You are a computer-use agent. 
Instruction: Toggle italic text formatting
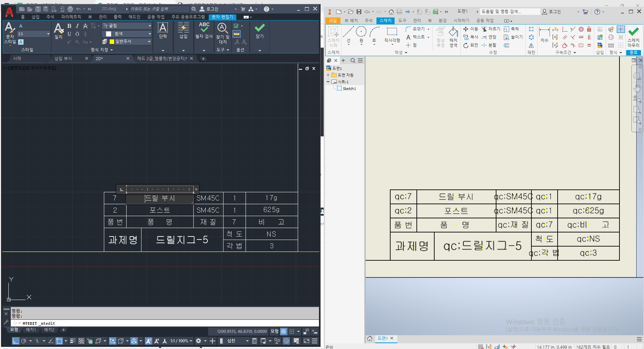pos(77,26)
